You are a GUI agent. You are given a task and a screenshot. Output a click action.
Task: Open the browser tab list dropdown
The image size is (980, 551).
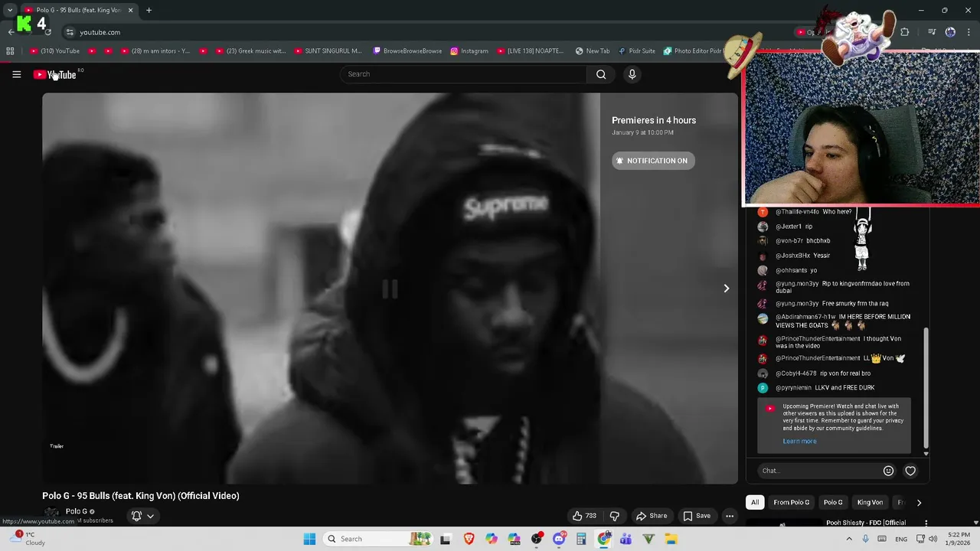[x=9, y=10]
